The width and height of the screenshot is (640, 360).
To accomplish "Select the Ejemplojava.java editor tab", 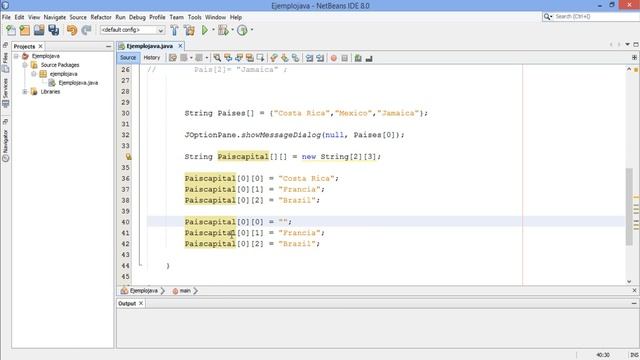I will 149,46.
